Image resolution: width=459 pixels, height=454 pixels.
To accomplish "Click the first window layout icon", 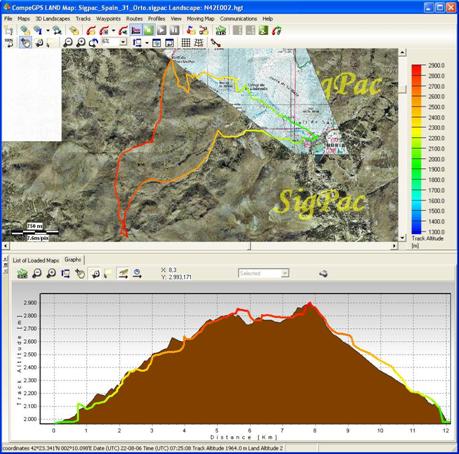I will (156, 43).
